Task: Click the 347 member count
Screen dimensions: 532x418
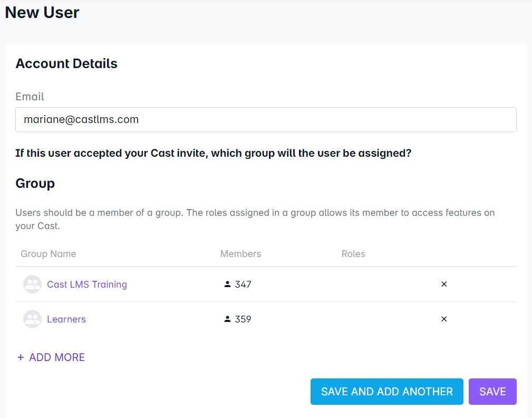Action: pos(243,284)
